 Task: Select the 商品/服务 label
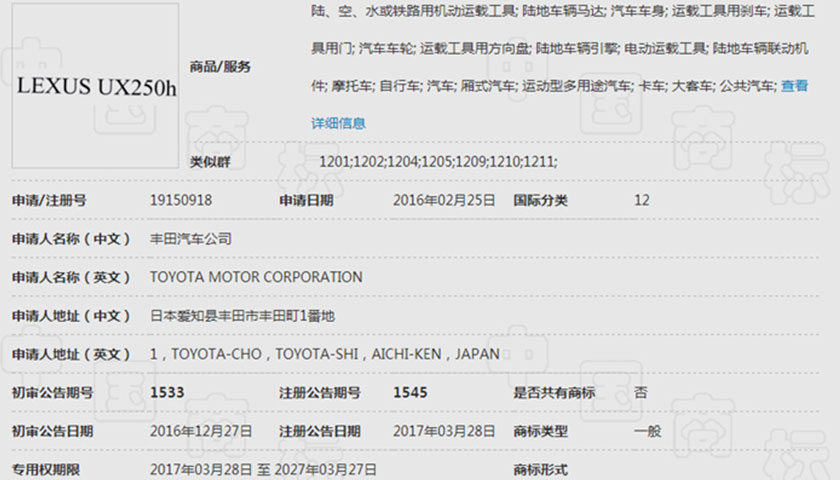(220, 67)
